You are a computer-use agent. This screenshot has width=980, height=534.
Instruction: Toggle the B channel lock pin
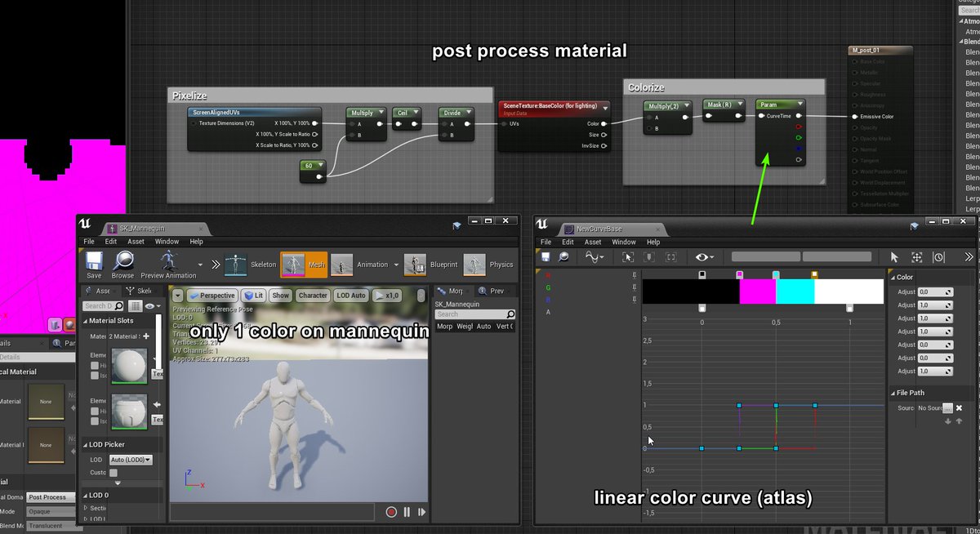pos(635,300)
